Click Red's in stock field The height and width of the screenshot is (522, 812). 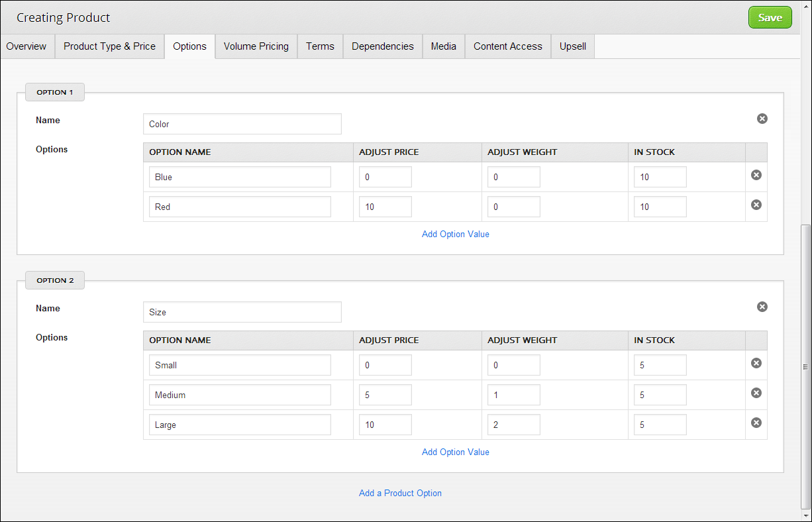point(660,207)
